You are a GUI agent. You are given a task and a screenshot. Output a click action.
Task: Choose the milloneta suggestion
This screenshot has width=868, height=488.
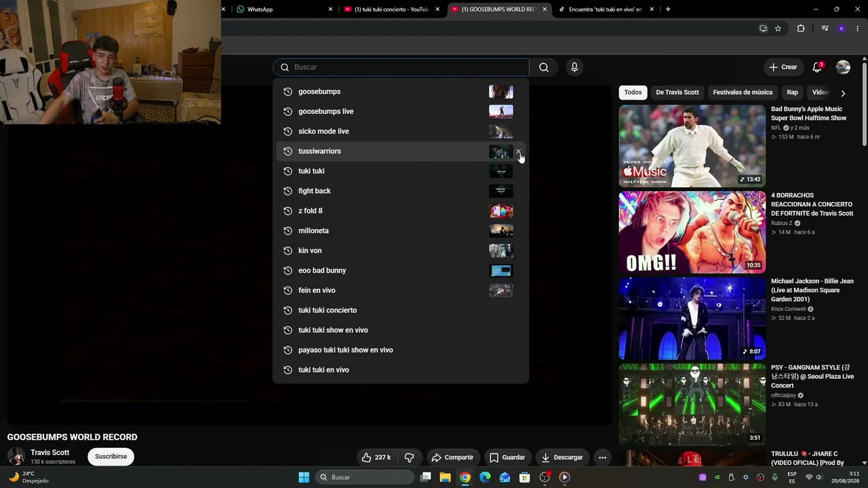[x=401, y=230]
